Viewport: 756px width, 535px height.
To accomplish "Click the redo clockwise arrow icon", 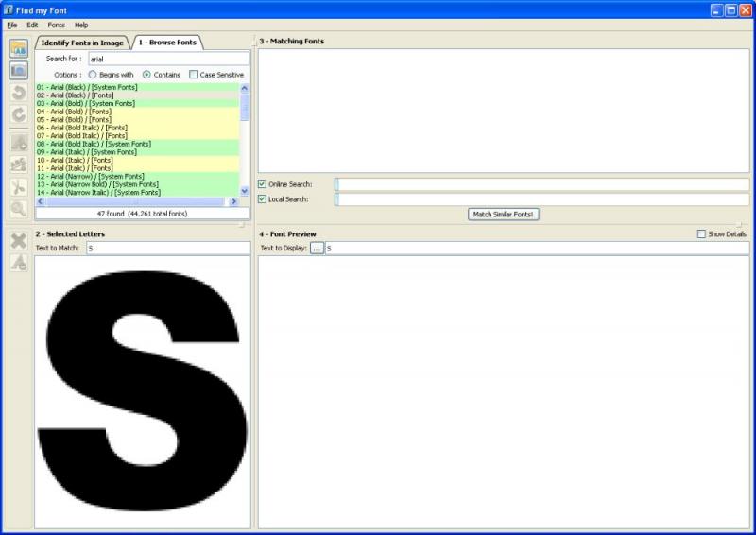I will tap(19, 114).
